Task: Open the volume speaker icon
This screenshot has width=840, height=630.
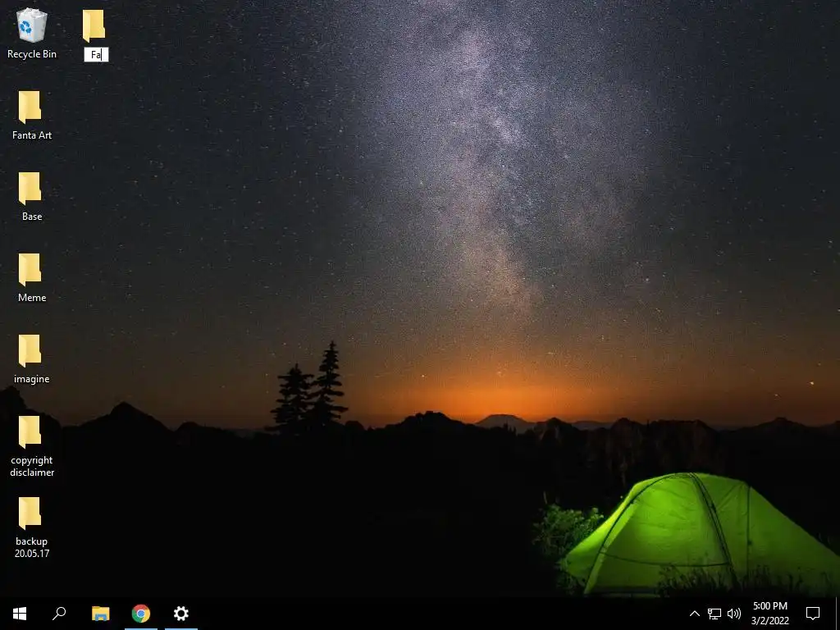Action: click(734, 614)
